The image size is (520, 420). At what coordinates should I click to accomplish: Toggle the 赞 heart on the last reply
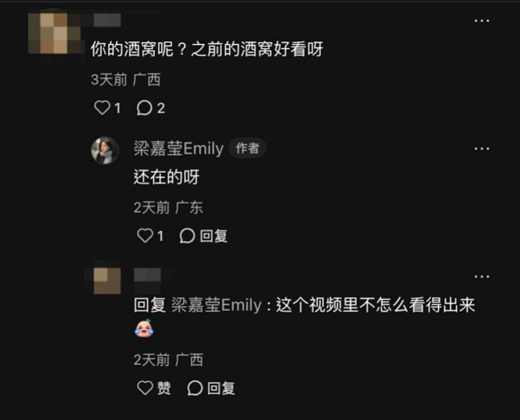click(145, 388)
